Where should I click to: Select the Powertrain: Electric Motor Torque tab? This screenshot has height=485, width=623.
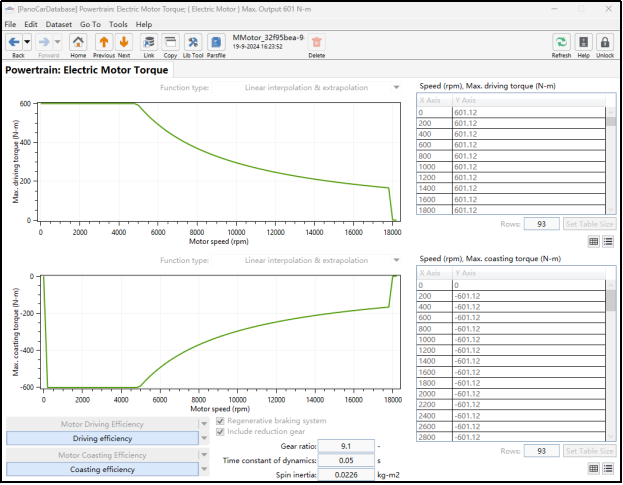point(87,70)
